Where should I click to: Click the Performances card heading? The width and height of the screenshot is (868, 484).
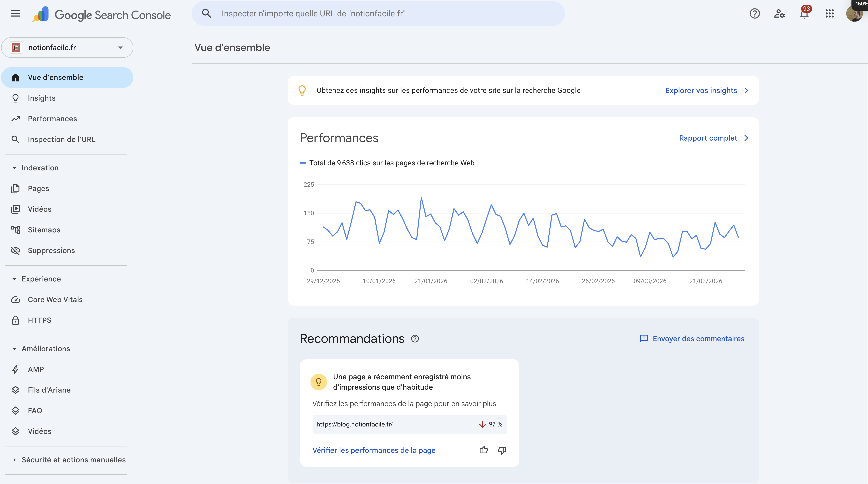pyautogui.click(x=339, y=138)
